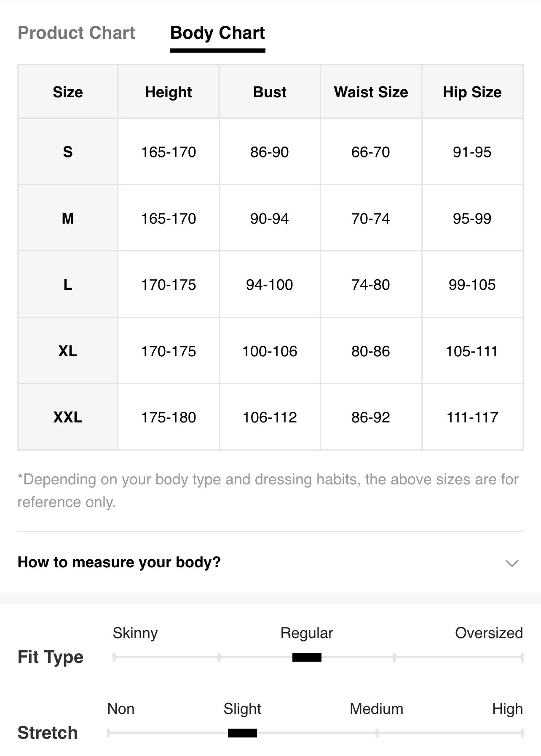
Task: Switch to the Product Chart tab
Action: tap(76, 33)
